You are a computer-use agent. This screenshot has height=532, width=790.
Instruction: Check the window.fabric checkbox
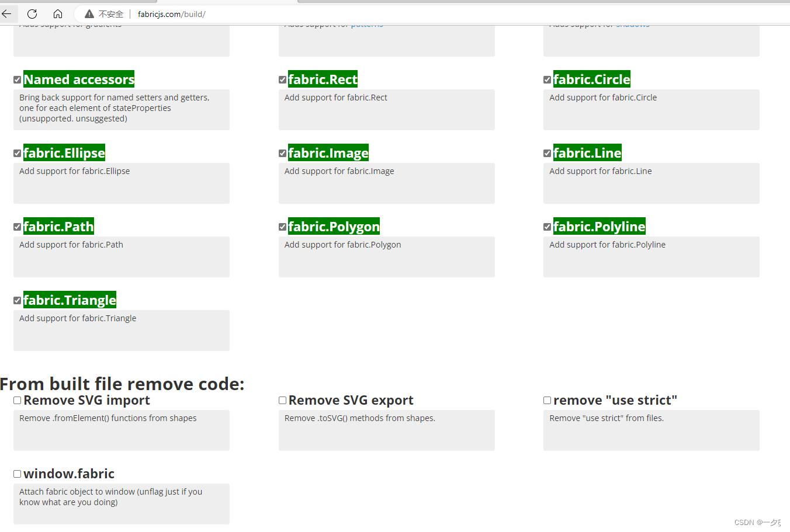(x=18, y=474)
